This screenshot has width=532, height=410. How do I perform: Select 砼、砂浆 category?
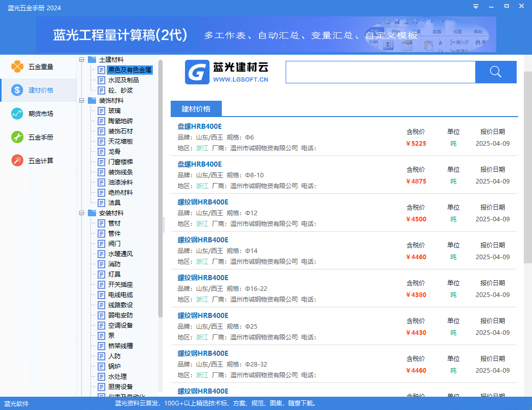(121, 90)
